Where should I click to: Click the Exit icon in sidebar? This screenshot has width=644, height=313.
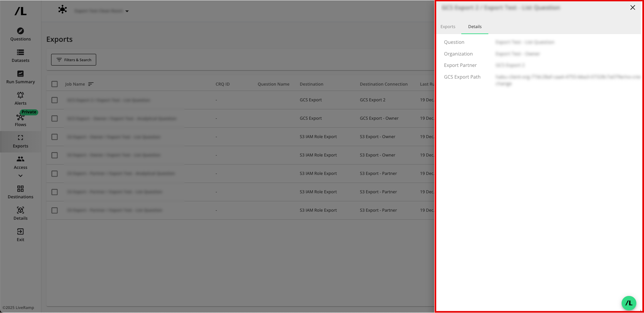point(20,232)
